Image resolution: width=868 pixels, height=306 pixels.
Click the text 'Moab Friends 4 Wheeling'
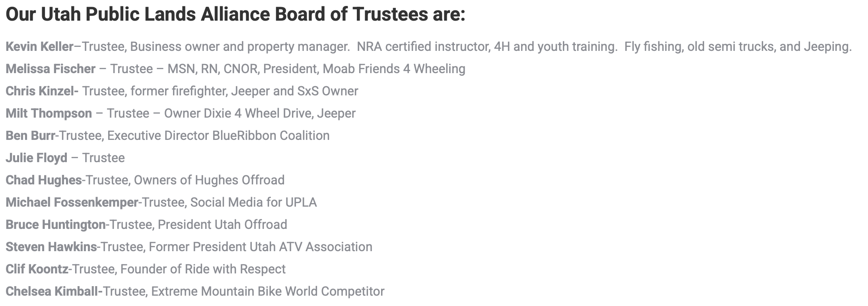click(x=394, y=69)
